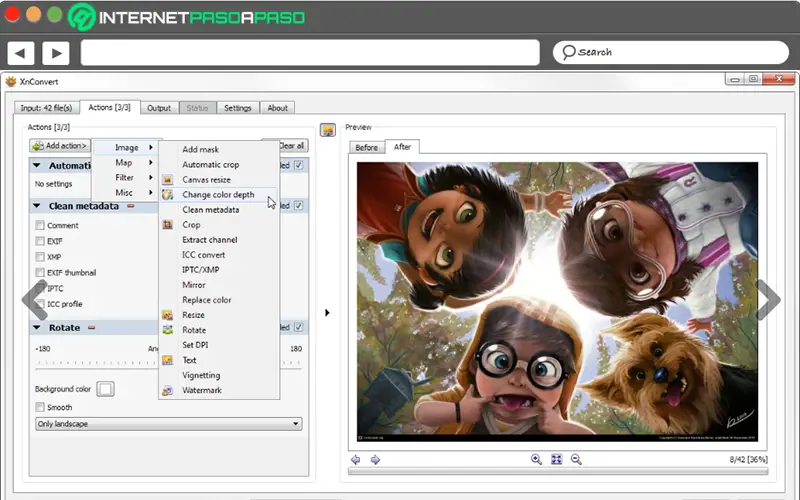
Task: Enable the EXIF thumbnail checkbox
Action: click(x=40, y=272)
